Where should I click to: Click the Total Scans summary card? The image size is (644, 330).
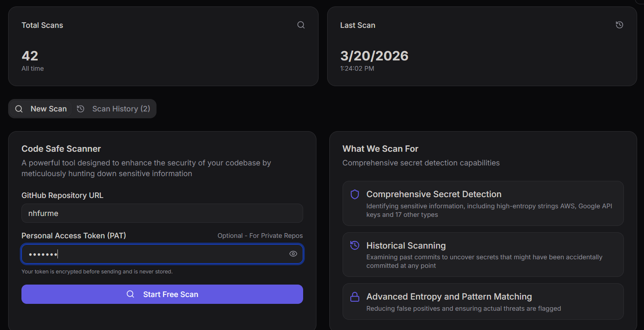pos(163,46)
